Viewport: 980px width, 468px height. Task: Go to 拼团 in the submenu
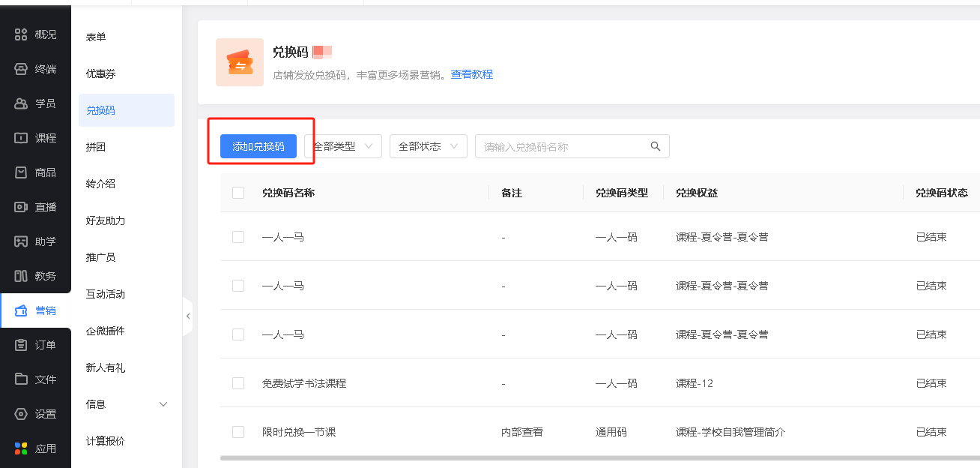coord(96,147)
